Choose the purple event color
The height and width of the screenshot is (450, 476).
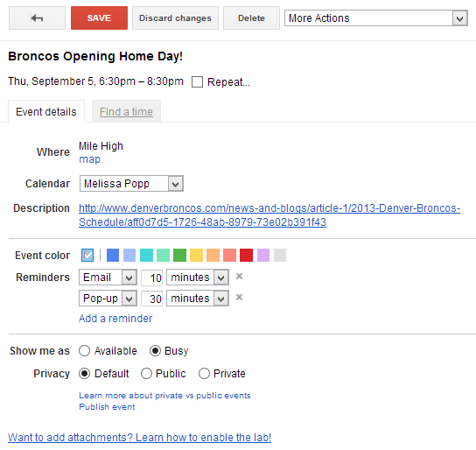(x=263, y=255)
